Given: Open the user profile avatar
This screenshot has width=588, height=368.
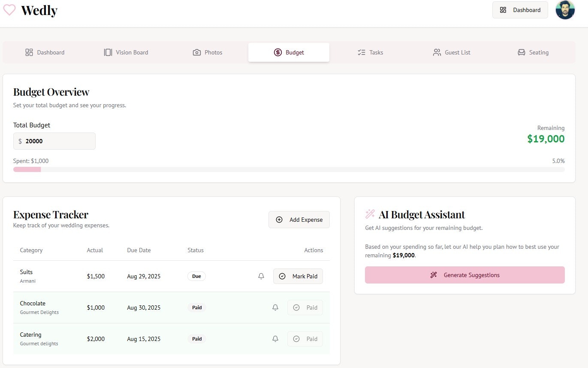Looking at the screenshot, I should click(565, 10).
